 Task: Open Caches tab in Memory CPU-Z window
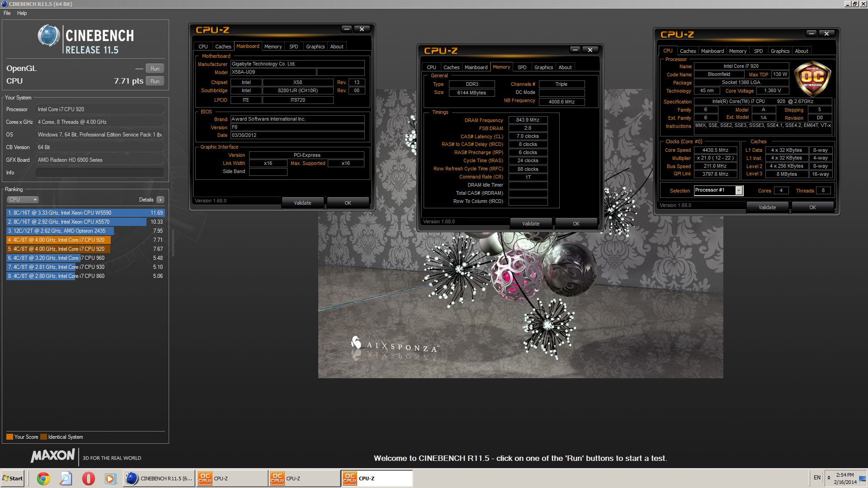tap(452, 67)
